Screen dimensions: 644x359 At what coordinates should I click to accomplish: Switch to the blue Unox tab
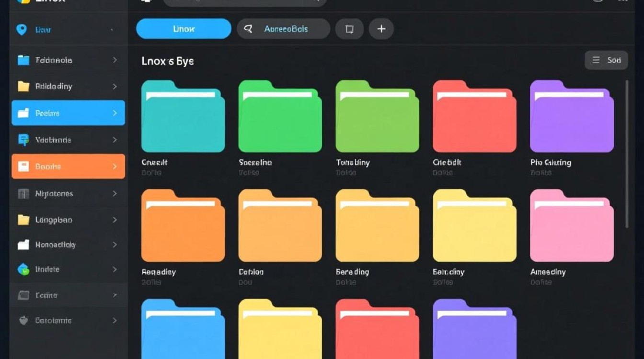(184, 29)
